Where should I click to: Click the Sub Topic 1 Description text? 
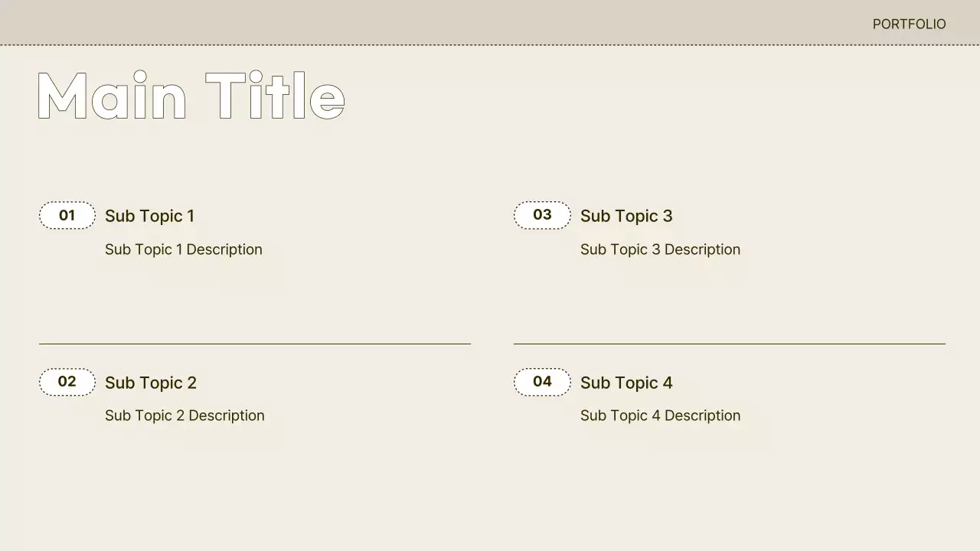pos(184,249)
